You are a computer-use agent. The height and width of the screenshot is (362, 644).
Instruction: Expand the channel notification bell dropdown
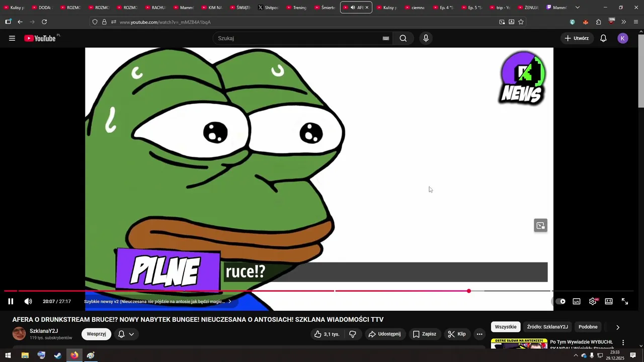point(126,334)
